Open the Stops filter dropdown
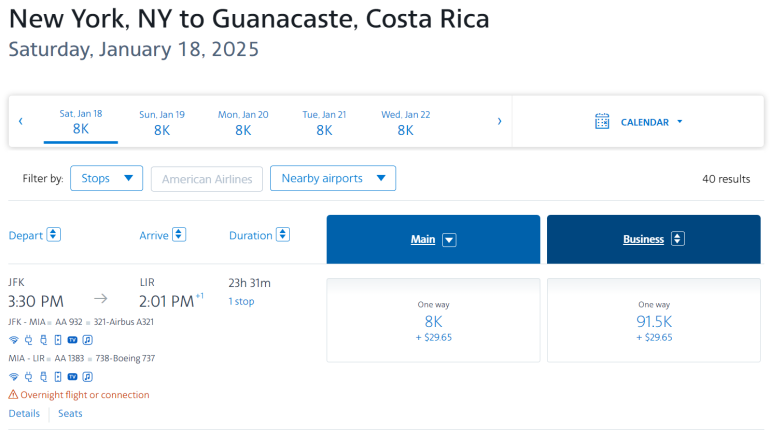Image resolution: width=770 pixels, height=436 pixels. pyautogui.click(x=106, y=179)
